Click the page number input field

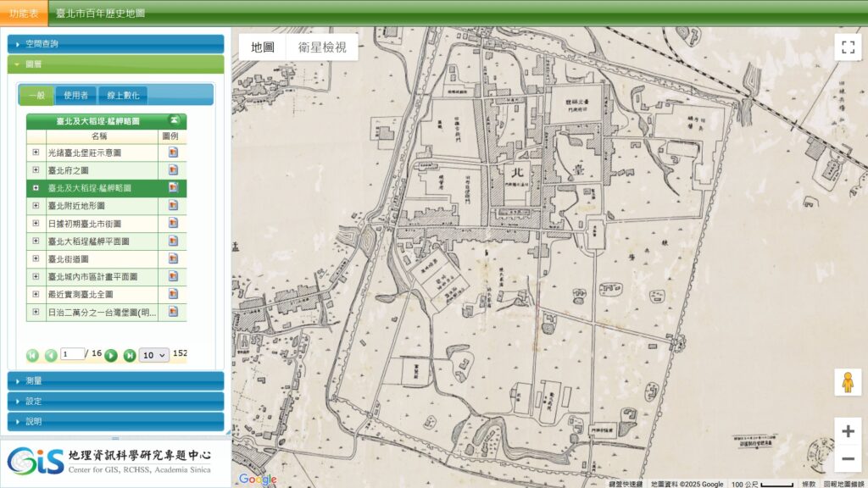coord(73,354)
